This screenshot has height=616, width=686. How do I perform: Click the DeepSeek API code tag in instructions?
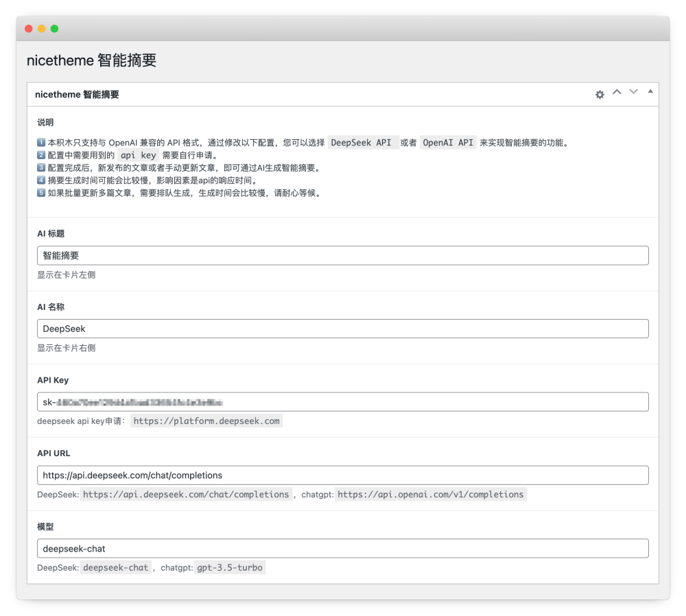pos(363,143)
